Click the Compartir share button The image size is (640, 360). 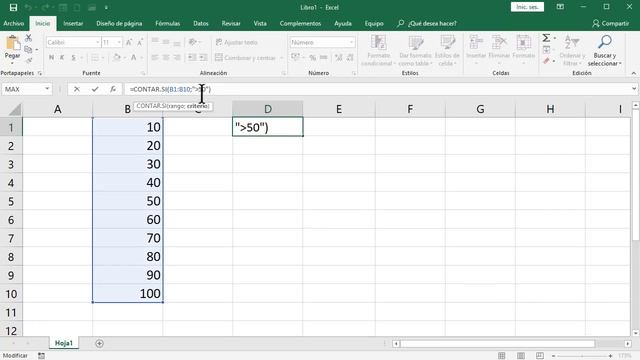[611, 23]
